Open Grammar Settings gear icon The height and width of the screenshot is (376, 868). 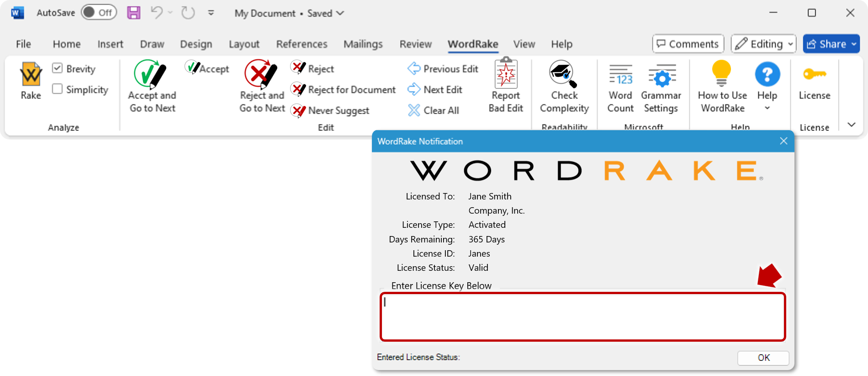click(x=661, y=75)
